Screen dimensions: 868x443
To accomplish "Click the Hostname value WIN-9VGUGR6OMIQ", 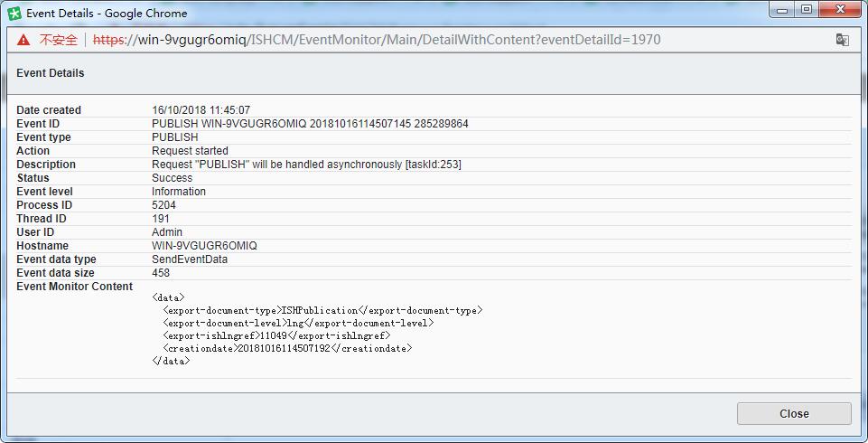I will click(204, 246).
